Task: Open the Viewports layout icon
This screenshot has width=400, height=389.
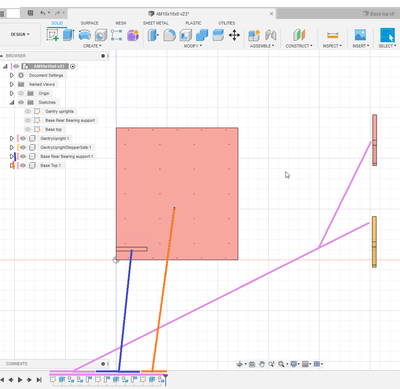Action: point(317,364)
